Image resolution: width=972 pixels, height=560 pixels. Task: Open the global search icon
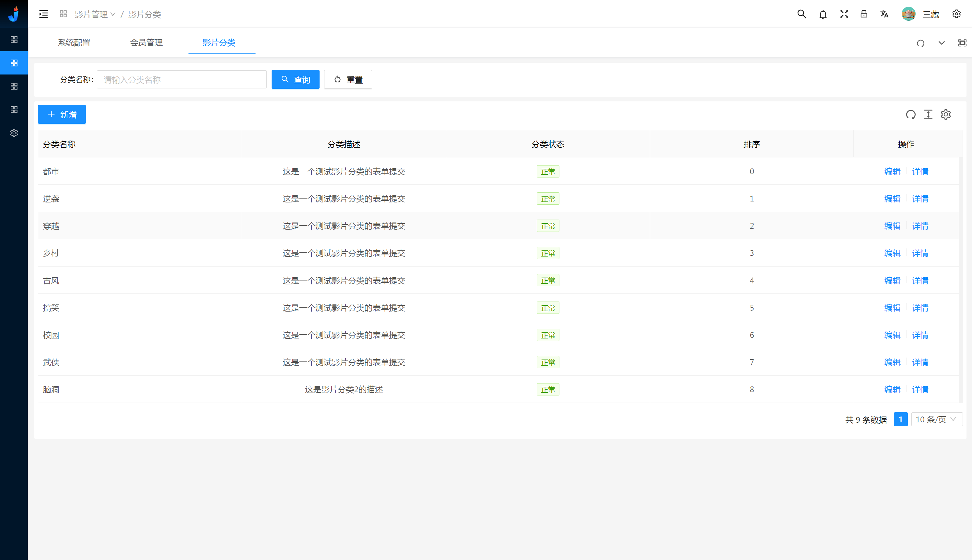pos(802,14)
